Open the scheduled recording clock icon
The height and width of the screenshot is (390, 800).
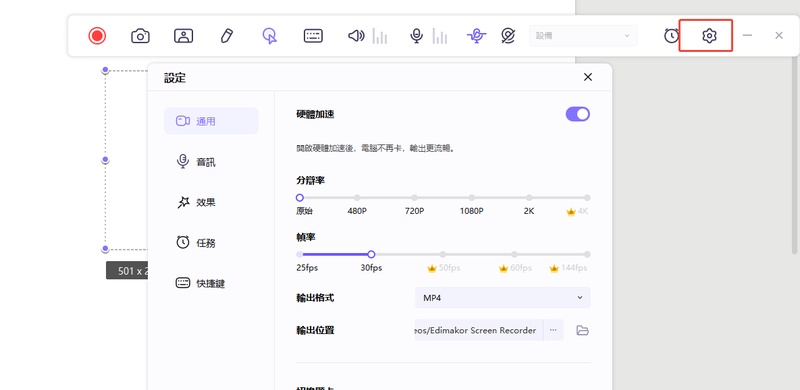pyautogui.click(x=671, y=36)
